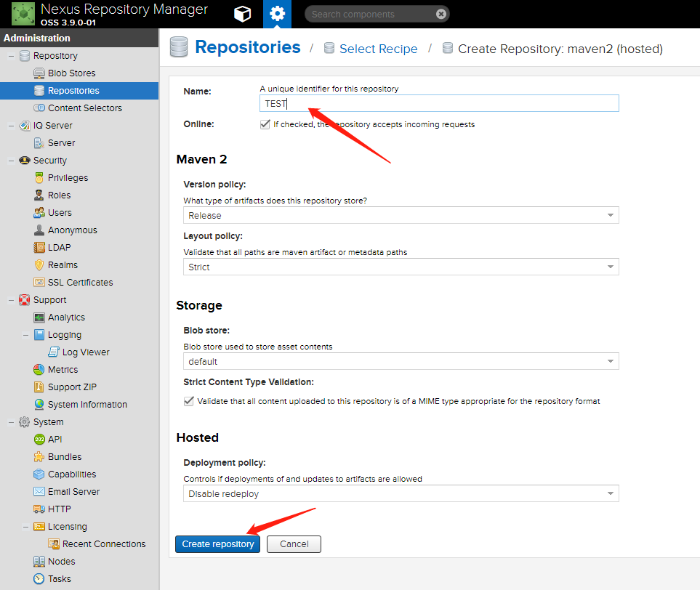The image size is (700, 590).
Task: Click the Nexus logo icon
Action: [23, 14]
